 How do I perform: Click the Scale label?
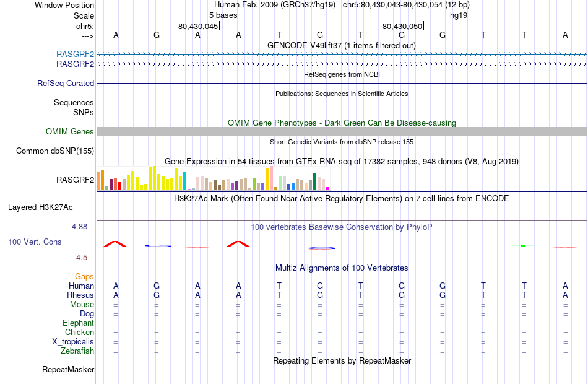tap(84, 15)
